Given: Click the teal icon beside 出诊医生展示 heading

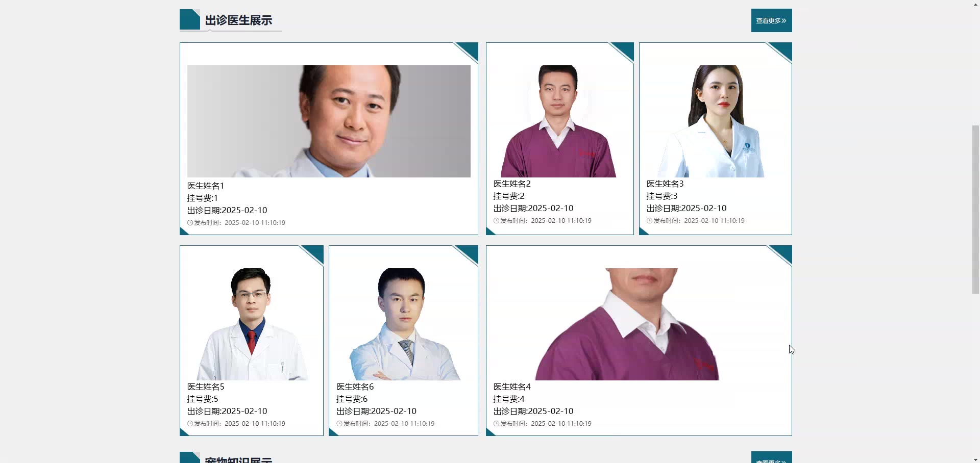Looking at the screenshot, I should tap(190, 19).
